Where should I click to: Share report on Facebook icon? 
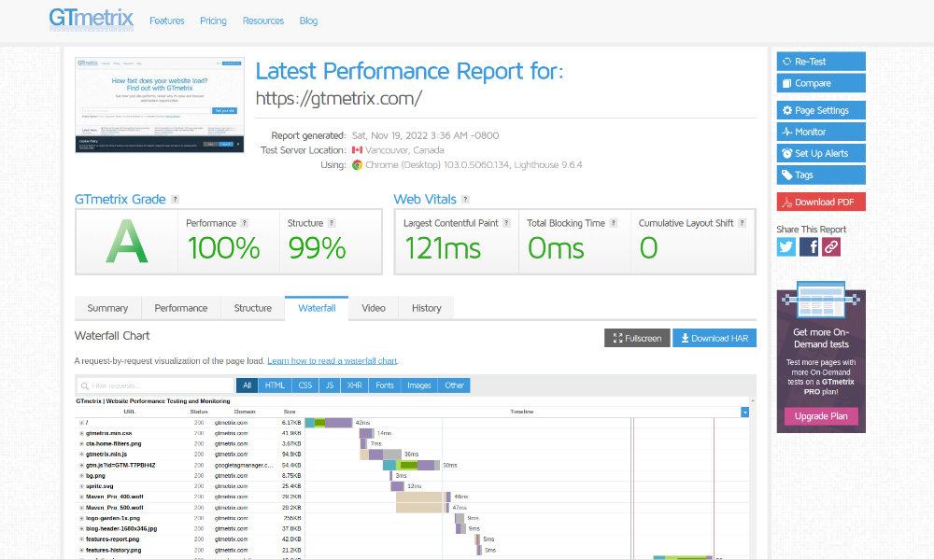(808, 246)
